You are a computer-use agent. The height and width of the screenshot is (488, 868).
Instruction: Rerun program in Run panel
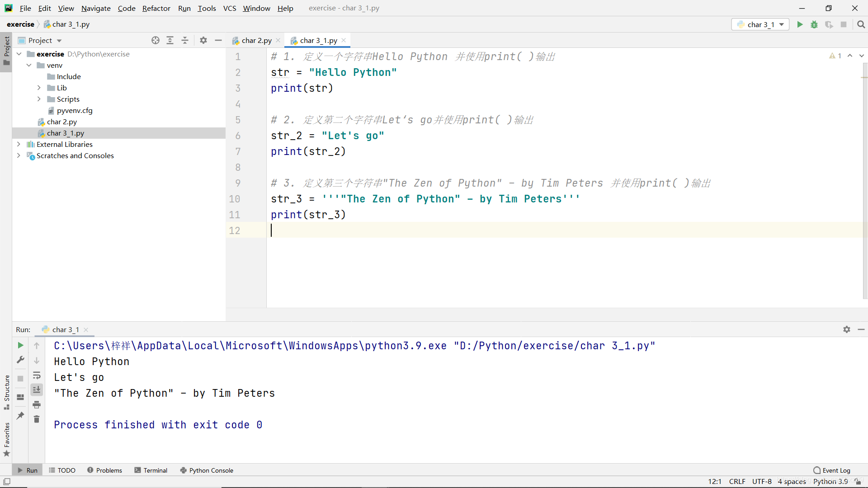tap(20, 345)
